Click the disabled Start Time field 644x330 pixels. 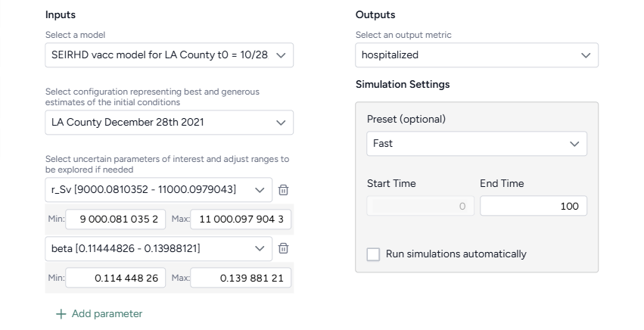click(x=420, y=206)
